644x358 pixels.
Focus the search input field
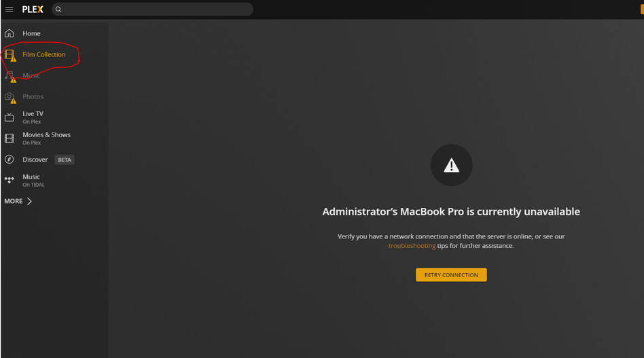point(152,10)
